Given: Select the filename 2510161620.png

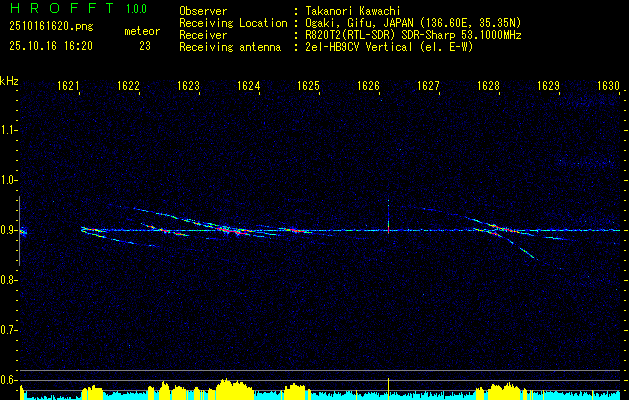Looking at the screenshot, I should 51,26.
